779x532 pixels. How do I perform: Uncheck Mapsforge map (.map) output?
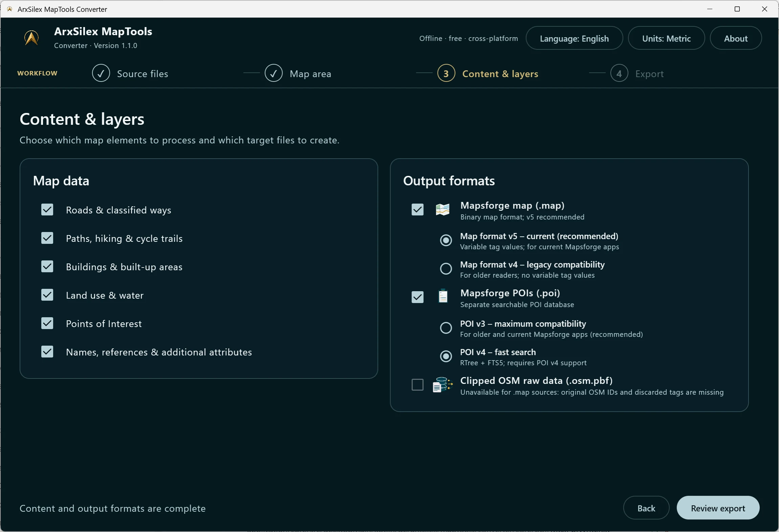(x=417, y=210)
